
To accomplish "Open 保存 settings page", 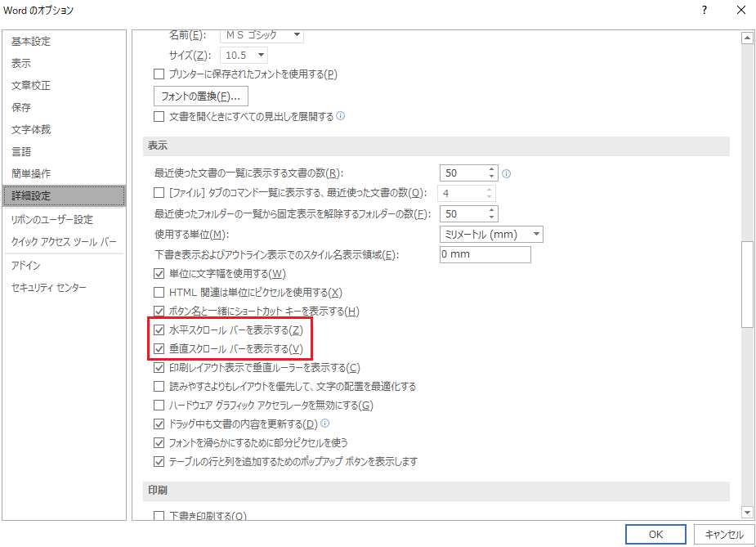I will pyautogui.click(x=64, y=108).
